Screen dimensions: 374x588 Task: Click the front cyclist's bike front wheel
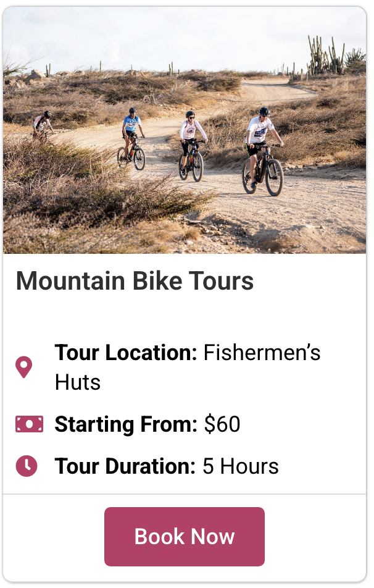pyautogui.click(x=274, y=178)
